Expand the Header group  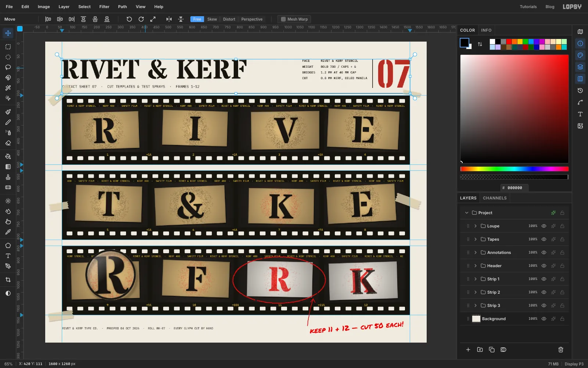[476, 266]
